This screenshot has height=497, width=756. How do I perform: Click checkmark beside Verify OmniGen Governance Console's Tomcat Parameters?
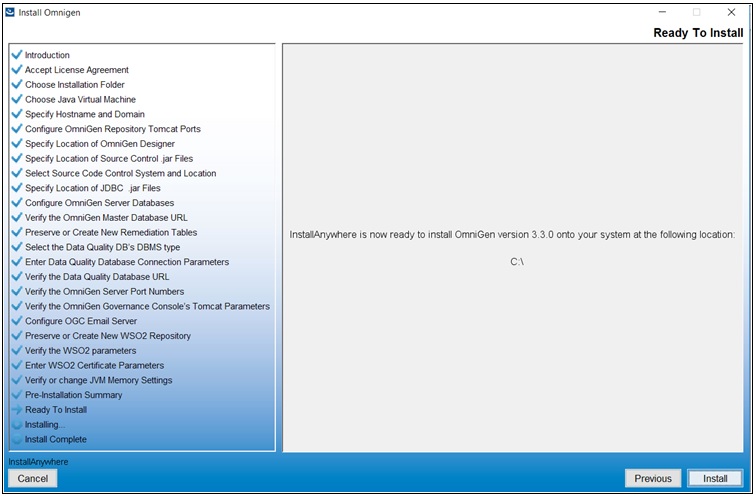[17, 306]
